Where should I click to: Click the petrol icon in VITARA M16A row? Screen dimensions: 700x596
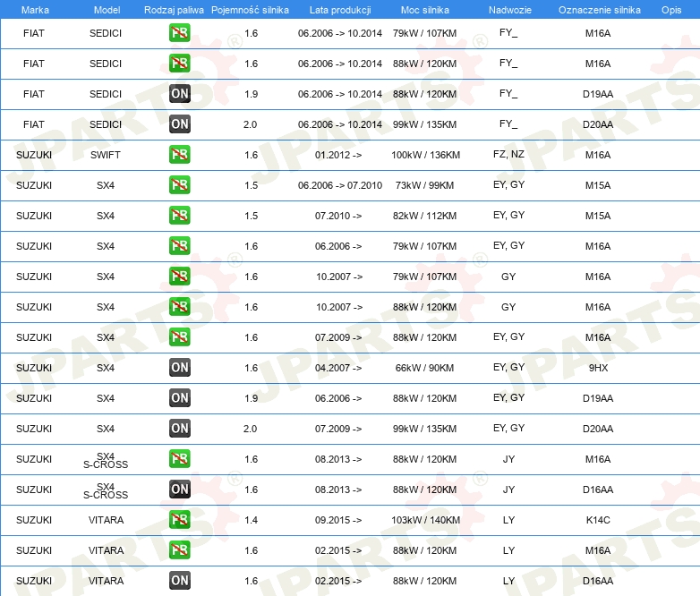click(x=179, y=550)
